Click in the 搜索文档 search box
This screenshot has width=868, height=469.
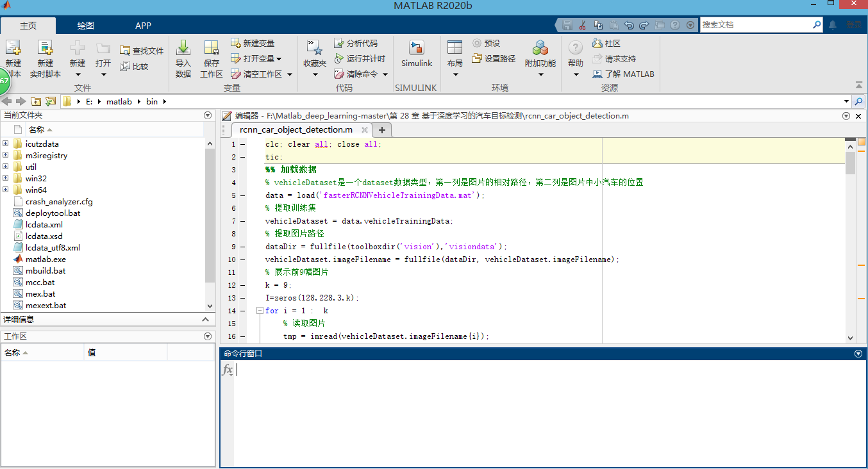(x=756, y=25)
